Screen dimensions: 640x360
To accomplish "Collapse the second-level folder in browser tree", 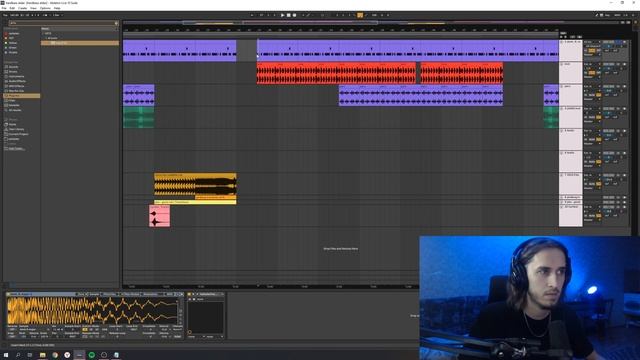I will [x=46, y=38].
